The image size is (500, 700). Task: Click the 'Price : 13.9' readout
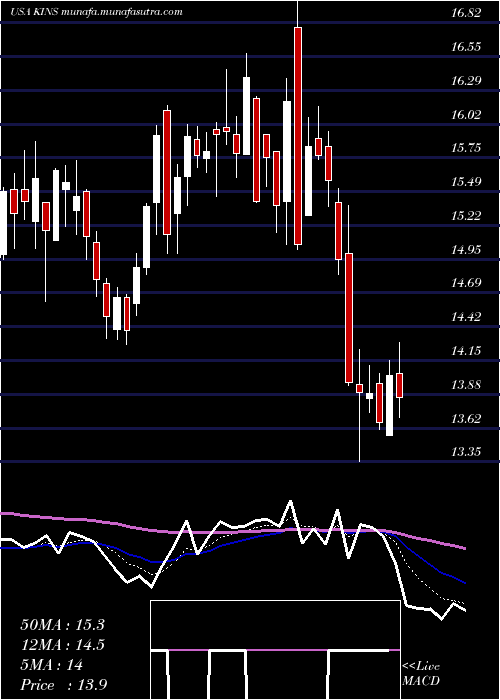click(x=64, y=685)
